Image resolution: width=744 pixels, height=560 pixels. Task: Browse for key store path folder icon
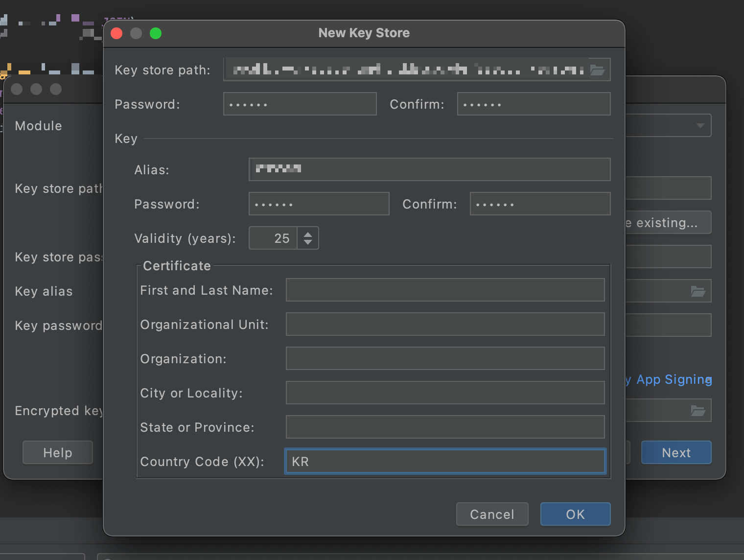pos(597,70)
